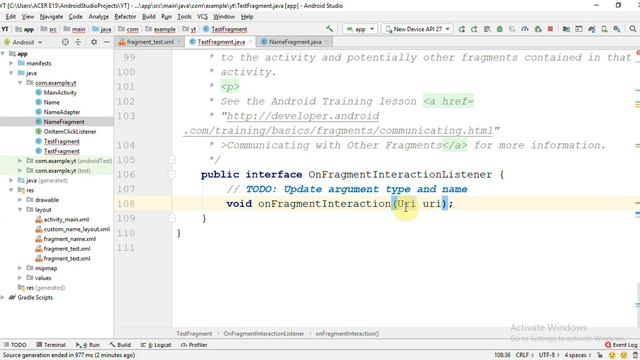Image resolution: width=640 pixels, height=360 pixels.
Task: Click the 4 spaces indent status
Action: pyautogui.click(x=577, y=355)
